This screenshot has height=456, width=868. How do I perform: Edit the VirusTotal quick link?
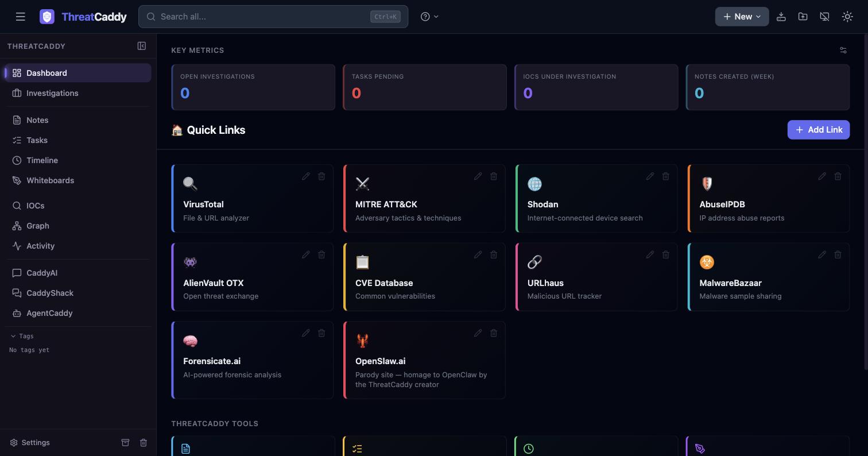[x=306, y=176]
